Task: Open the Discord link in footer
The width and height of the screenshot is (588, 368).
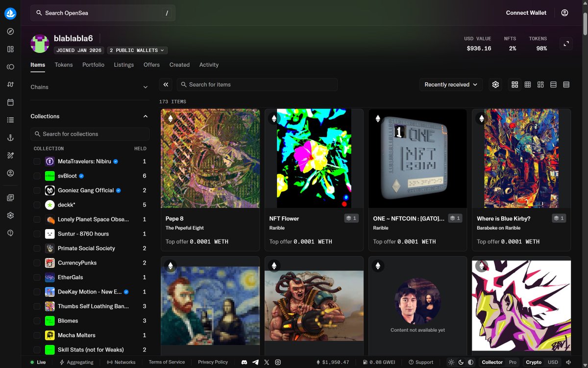Action: [x=244, y=362]
